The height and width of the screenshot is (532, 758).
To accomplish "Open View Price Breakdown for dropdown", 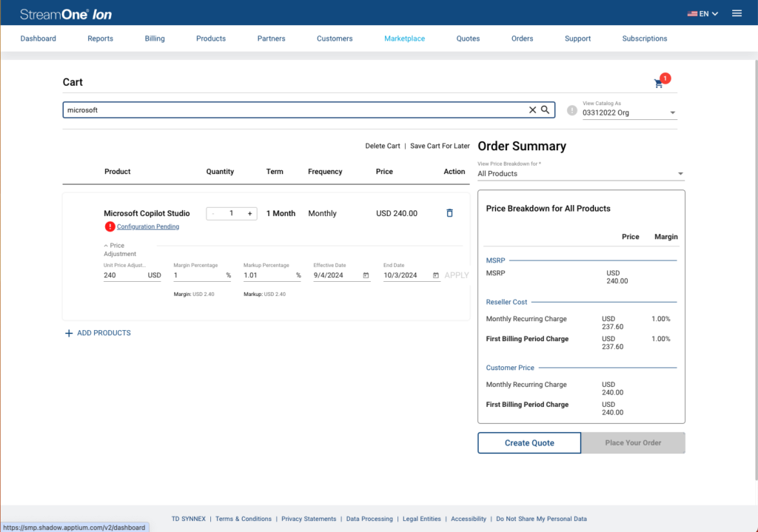I will tap(580, 173).
